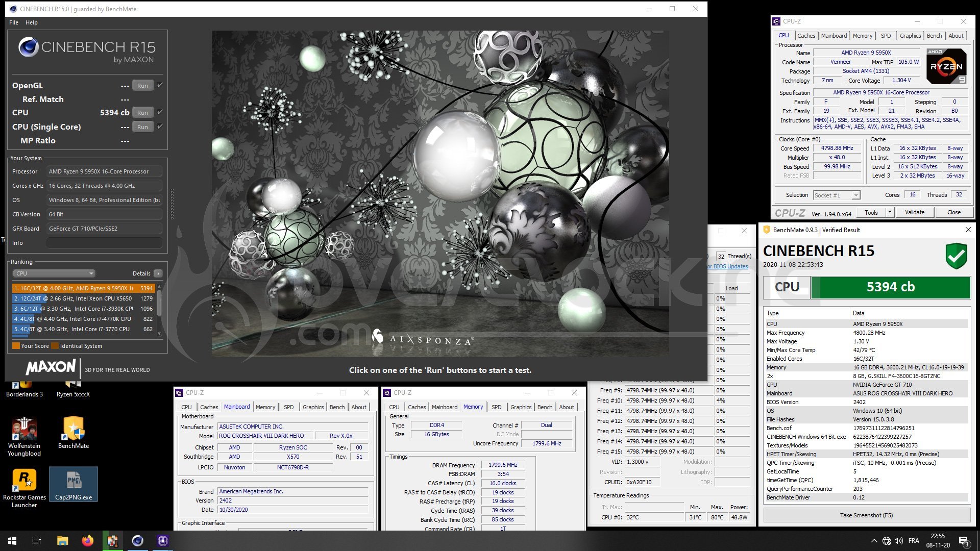Screen dimensions: 980x551
Task: Click the network icon in system tray
Action: tap(887, 541)
